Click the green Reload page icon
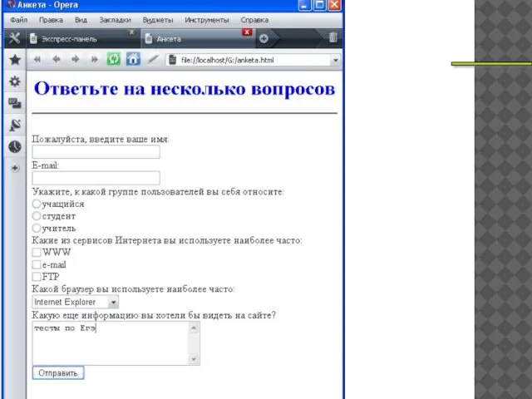Screen dimensions: 532x399 [x=114, y=60]
